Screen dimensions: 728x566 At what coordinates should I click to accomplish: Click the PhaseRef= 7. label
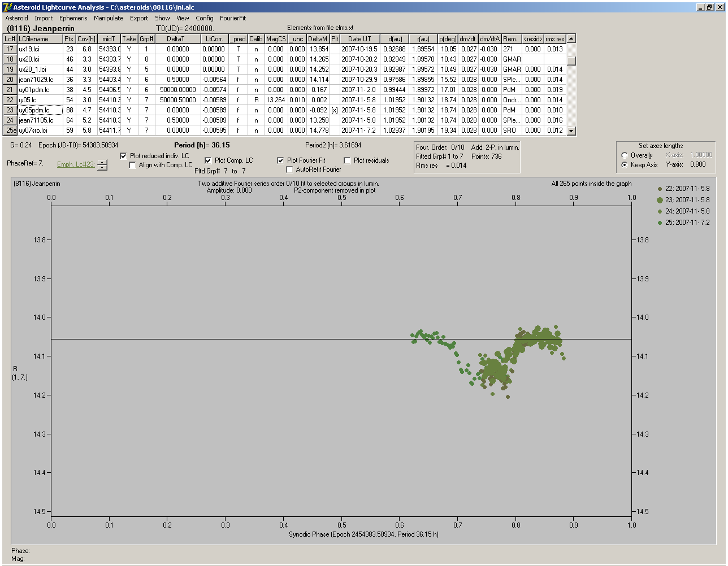click(25, 163)
